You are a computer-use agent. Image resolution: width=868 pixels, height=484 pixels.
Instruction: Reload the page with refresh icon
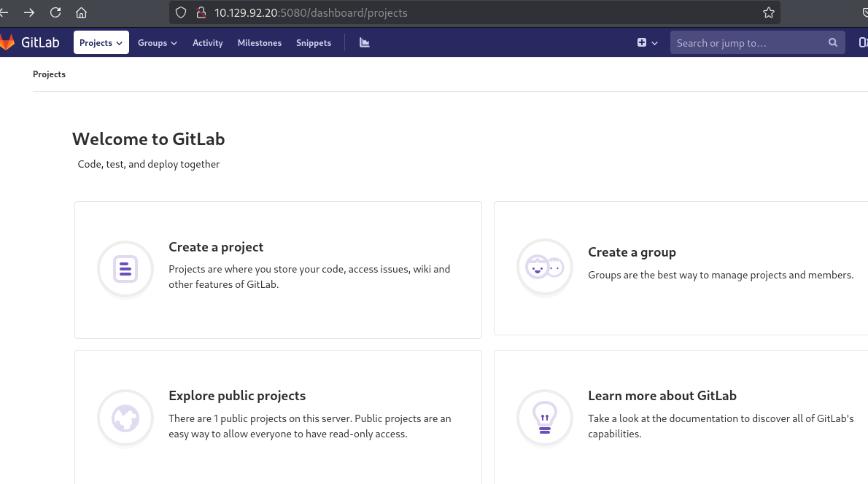(x=55, y=12)
